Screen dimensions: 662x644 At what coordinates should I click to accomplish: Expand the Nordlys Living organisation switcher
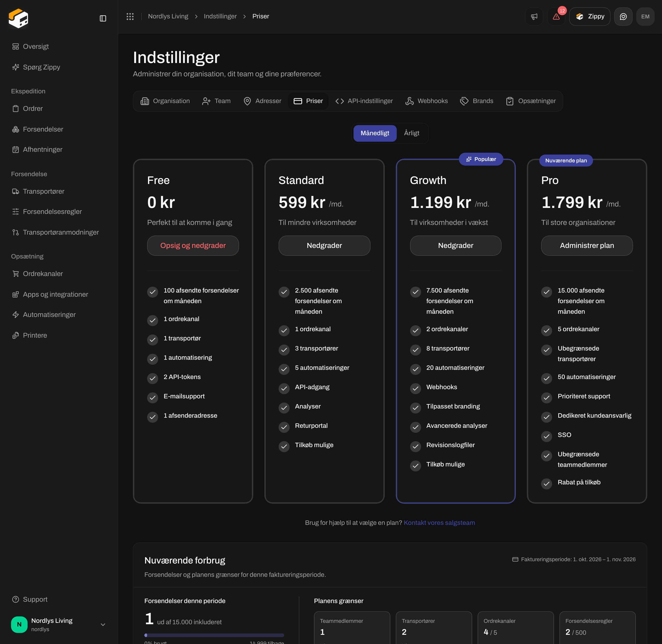tap(59, 624)
